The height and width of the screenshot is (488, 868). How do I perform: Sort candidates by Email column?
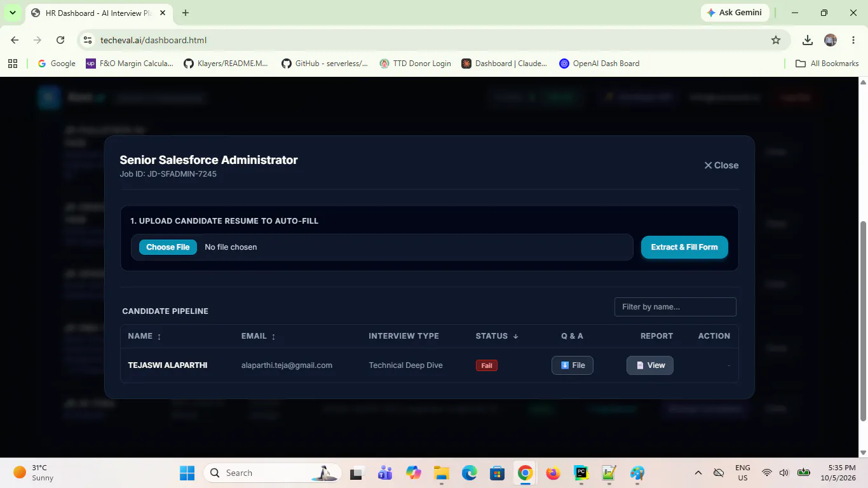[x=258, y=336]
